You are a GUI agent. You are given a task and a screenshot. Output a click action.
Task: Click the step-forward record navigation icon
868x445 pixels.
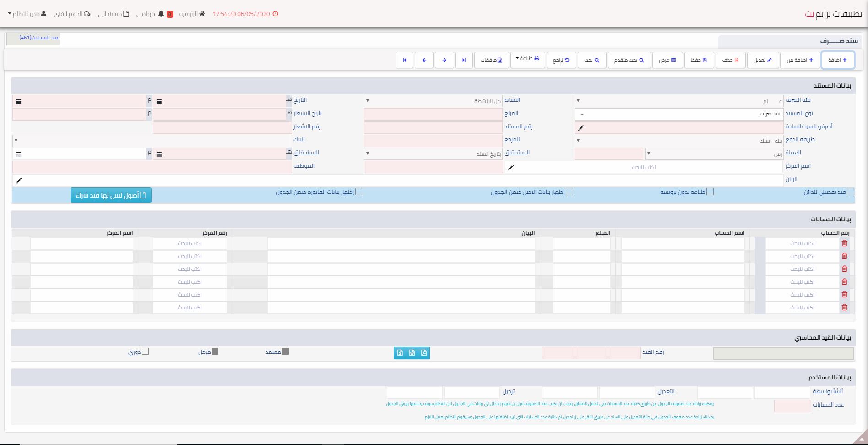464,60
